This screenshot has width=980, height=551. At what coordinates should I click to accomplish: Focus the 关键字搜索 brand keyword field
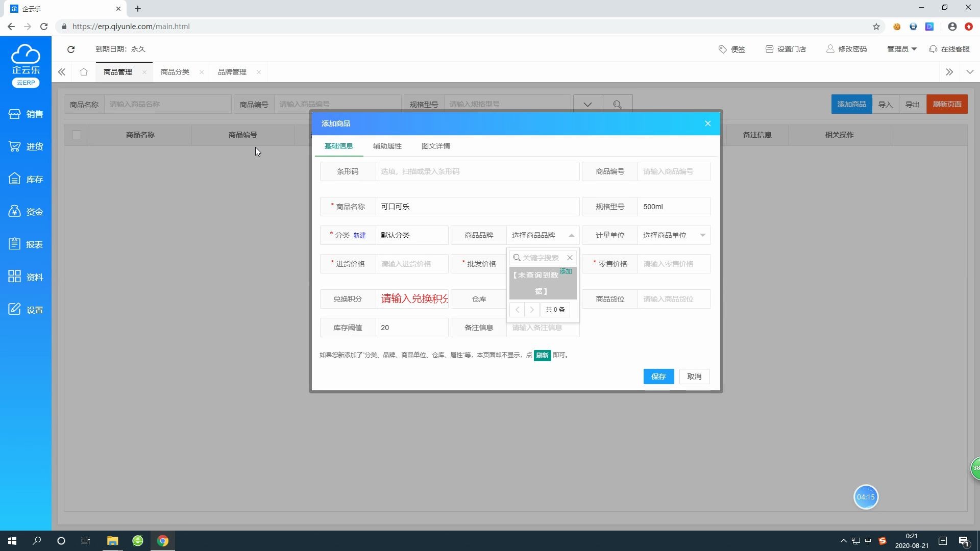(543, 258)
